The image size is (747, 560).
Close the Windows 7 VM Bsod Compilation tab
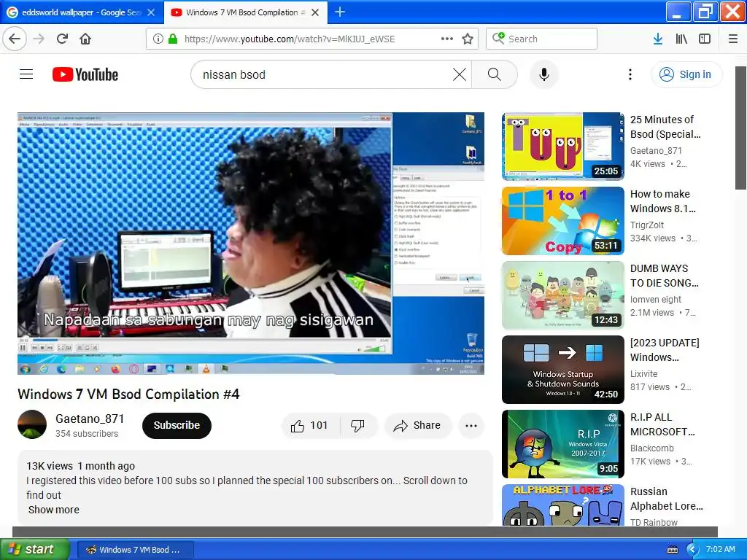315,12
